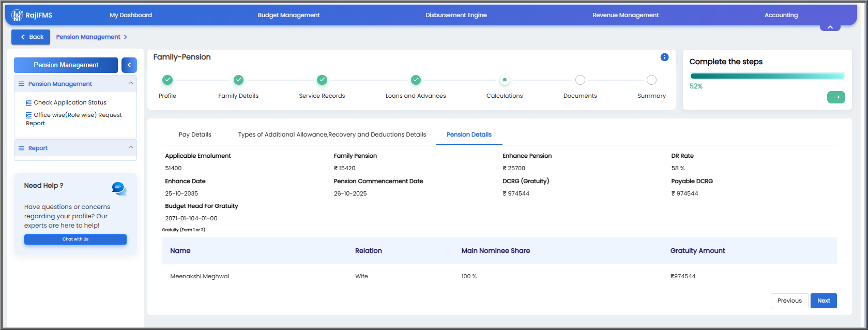Click the RajIFMS logo icon
This screenshot has height=330, width=868.
pos(17,16)
